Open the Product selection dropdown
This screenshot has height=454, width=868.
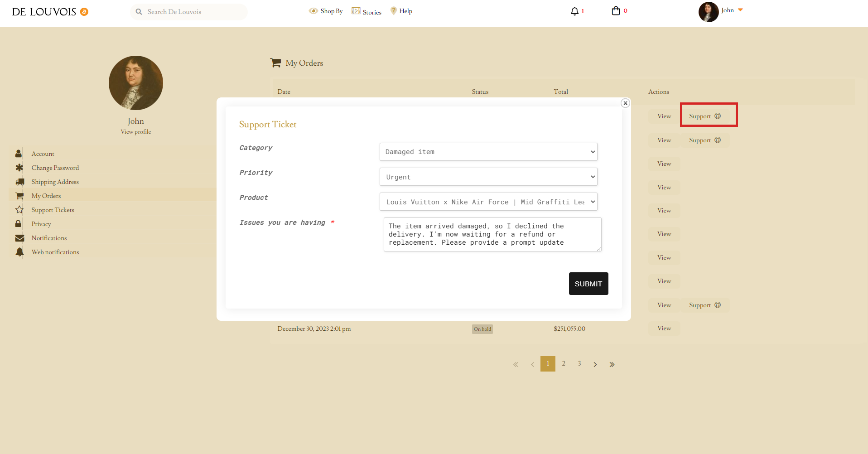pos(488,202)
